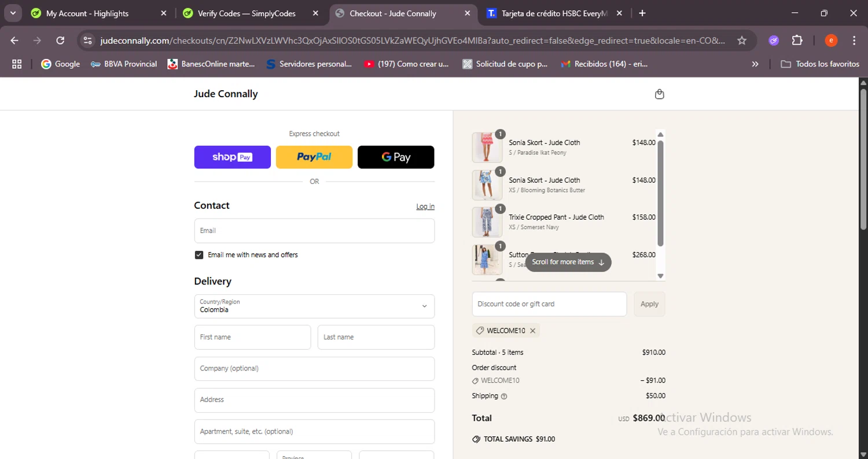Close the My Account - Highlights tab
This screenshot has height=459, width=868.
[x=164, y=13]
